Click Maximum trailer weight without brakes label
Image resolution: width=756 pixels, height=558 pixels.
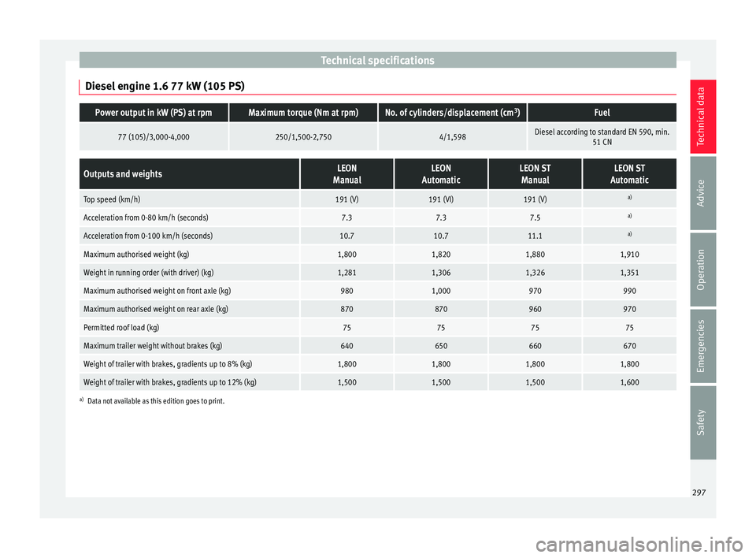tap(153, 346)
